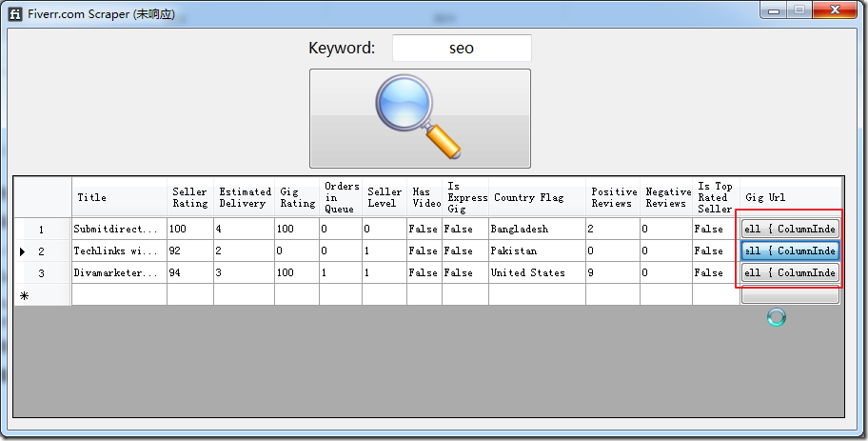Image resolution: width=868 pixels, height=441 pixels.
Task: Sort by the Gig Url column header
Action: [x=791, y=197]
